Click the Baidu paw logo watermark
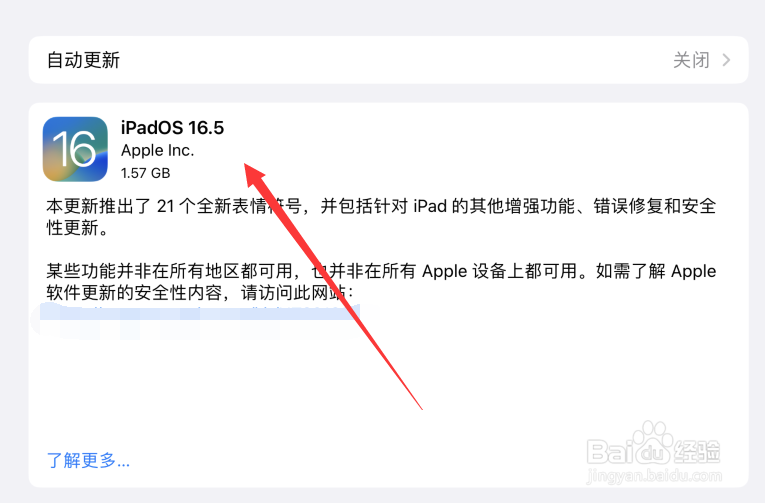765x503 pixels. tap(650, 443)
